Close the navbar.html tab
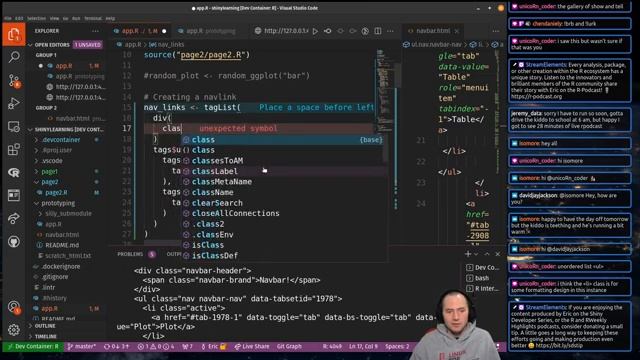Image resolution: width=640 pixels, height=360 pixels. (x=457, y=31)
